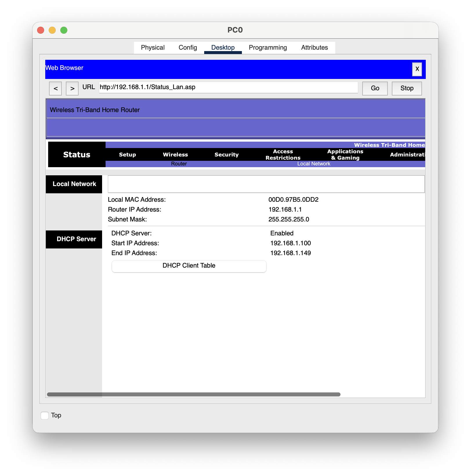The height and width of the screenshot is (476, 471).
Task: Click the URL address field
Action: pyautogui.click(x=228, y=87)
